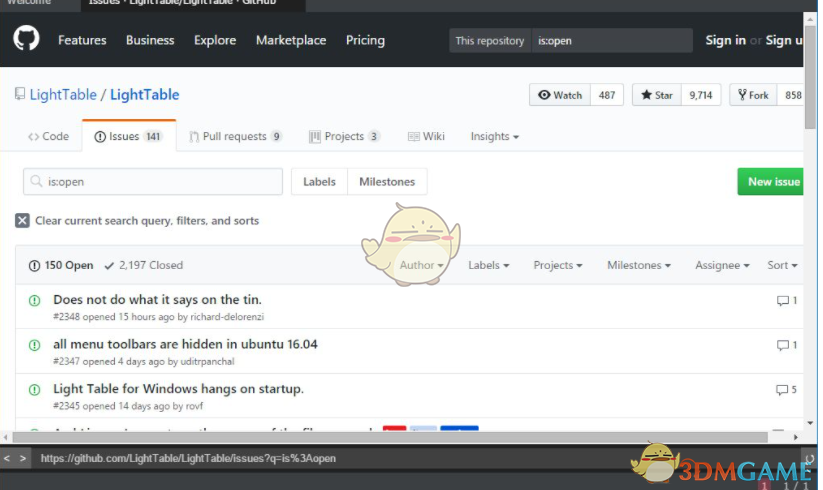Screen dimensions: 823x490
Task: Click the browser back arrow in bottom bar
Action: [x=7, y=459]
